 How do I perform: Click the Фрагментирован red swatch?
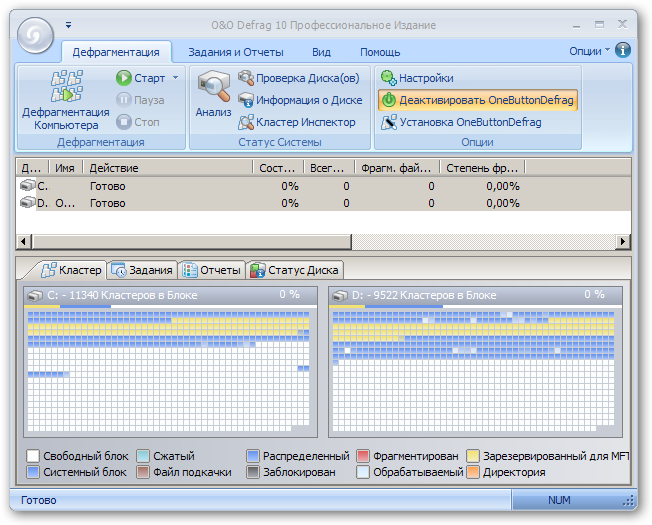coord(363,456)
